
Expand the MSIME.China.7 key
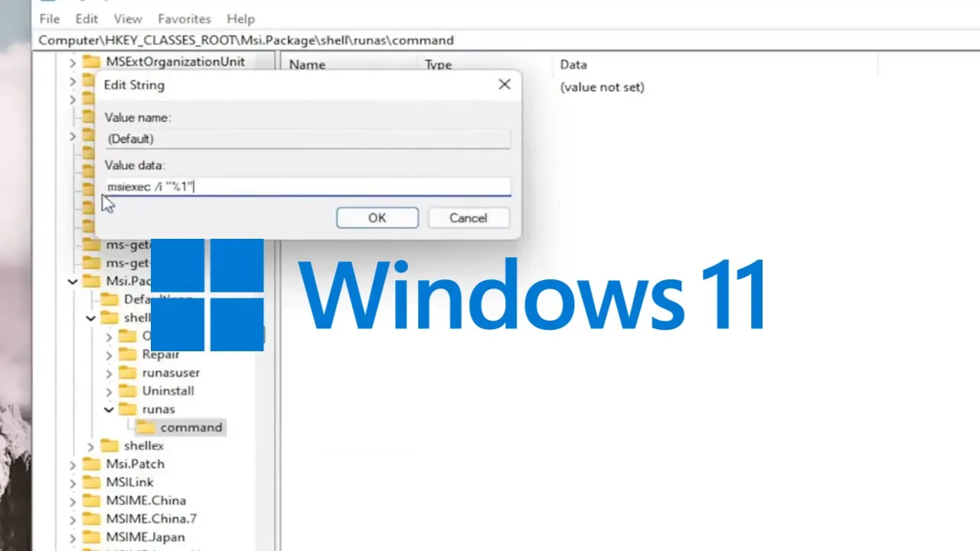click(x=73, y=519)
